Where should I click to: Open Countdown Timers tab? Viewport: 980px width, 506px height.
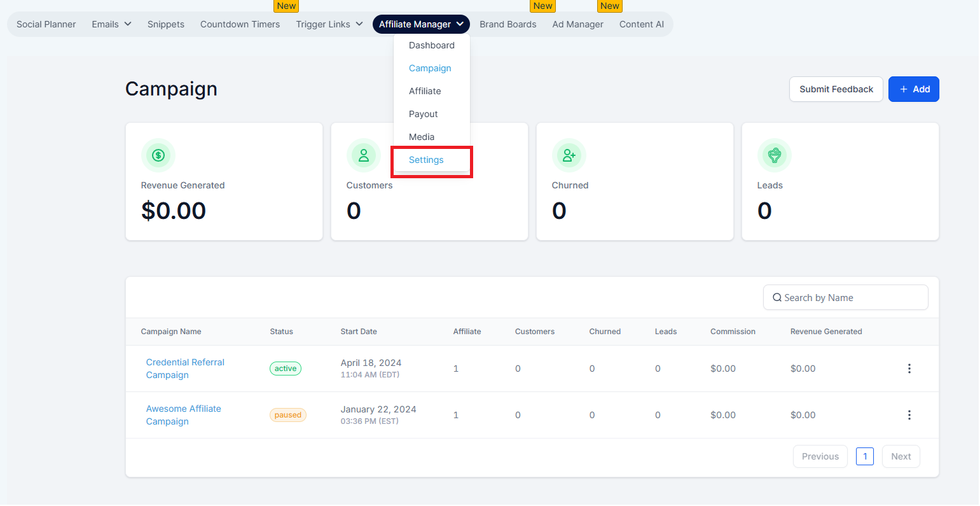240,24
